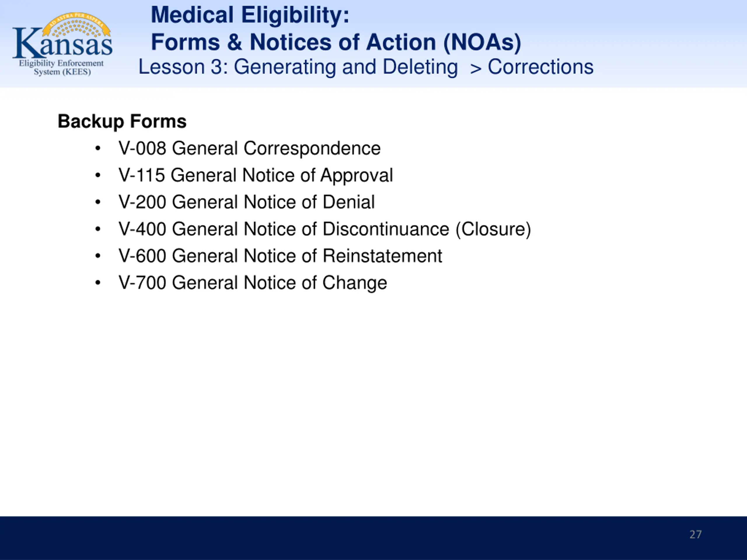Select V-400 General Notice of Discontinuance (Closure)
Screen dimensions: 747x560
(324, 229)
